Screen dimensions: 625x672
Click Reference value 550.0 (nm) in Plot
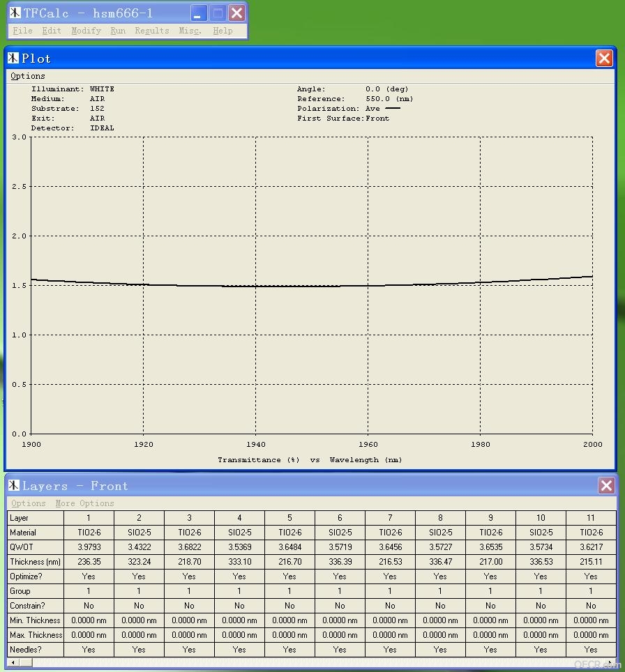point(389,99)
